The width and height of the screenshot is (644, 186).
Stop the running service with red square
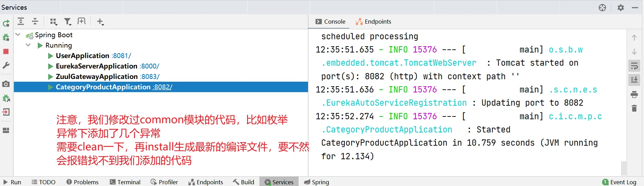pyautogui.click(x=6, y=51)
